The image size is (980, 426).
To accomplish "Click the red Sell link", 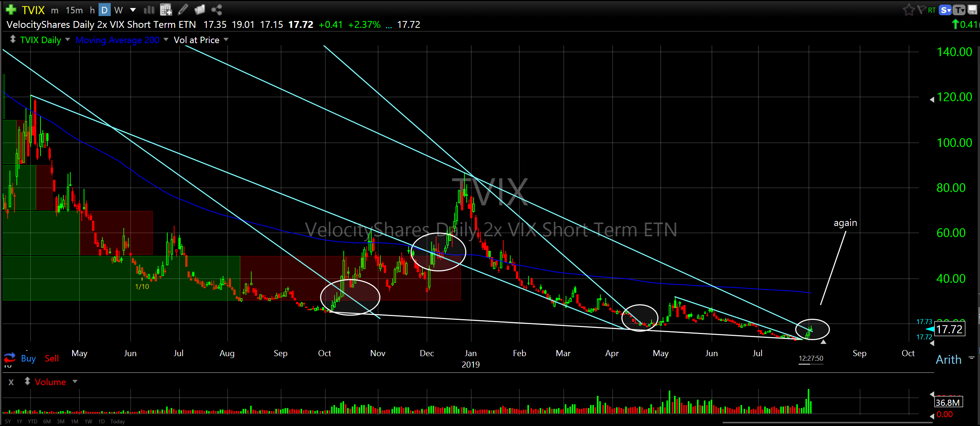I will pos(52,358).
